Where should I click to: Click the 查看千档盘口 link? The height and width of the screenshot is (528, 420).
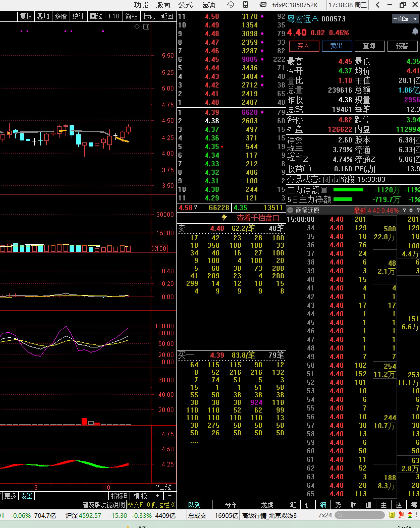click(x=258, y=218)
